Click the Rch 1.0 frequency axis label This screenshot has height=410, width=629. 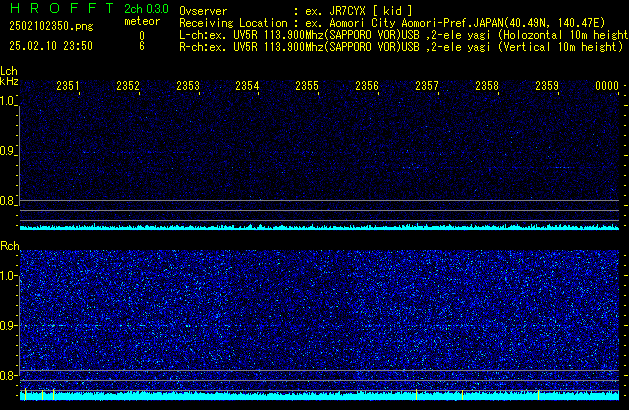point(7,276)
